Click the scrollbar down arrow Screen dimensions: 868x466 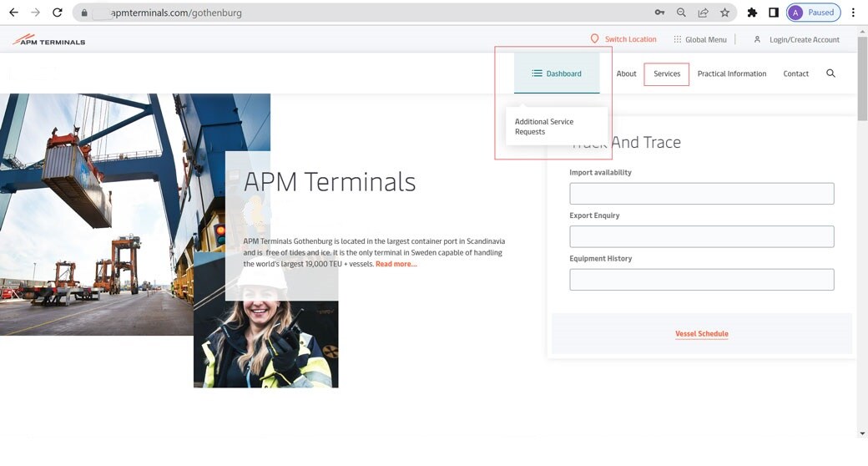click(x=862, y=433)
